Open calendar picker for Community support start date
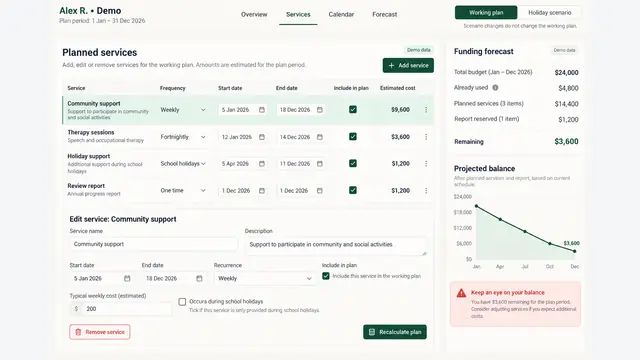This screenshot has width=640, height=360. pos(262,110)
